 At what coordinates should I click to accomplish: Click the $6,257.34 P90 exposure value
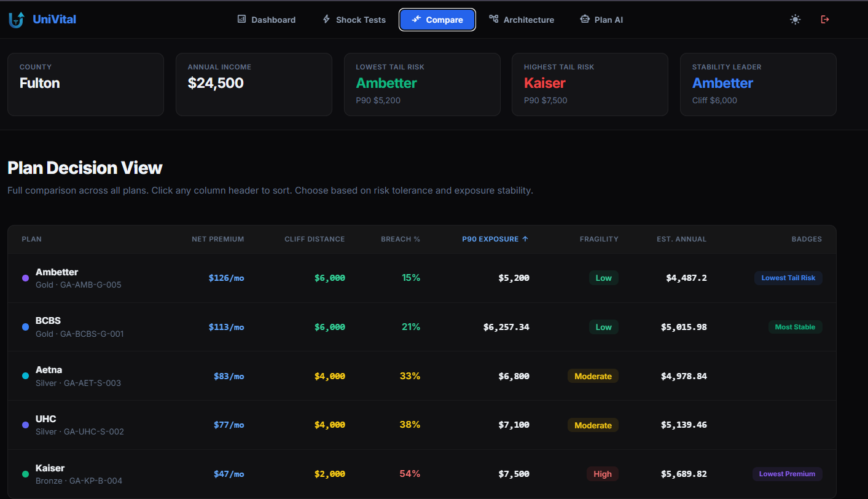(506, 327)
